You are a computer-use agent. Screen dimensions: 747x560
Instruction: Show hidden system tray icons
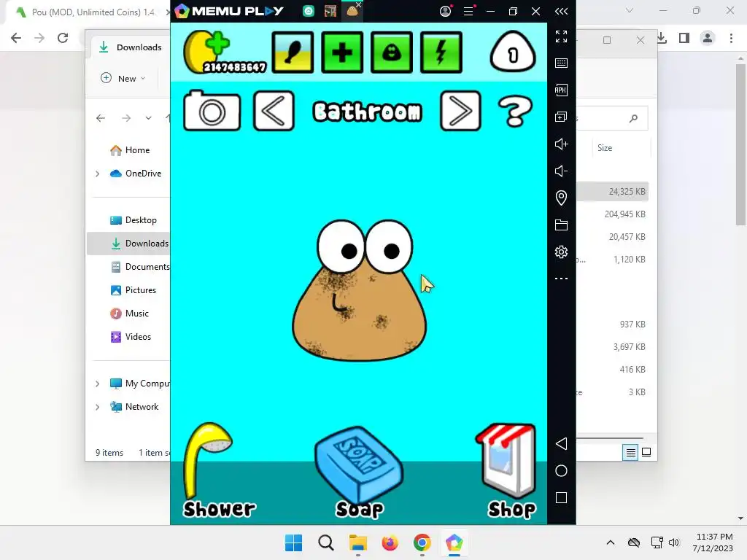[x=611, y=542]
